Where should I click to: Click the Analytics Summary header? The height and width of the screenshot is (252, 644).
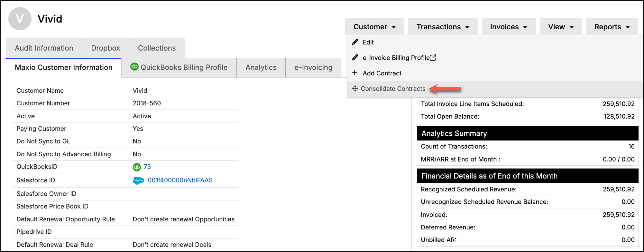[x=528, y=133]
